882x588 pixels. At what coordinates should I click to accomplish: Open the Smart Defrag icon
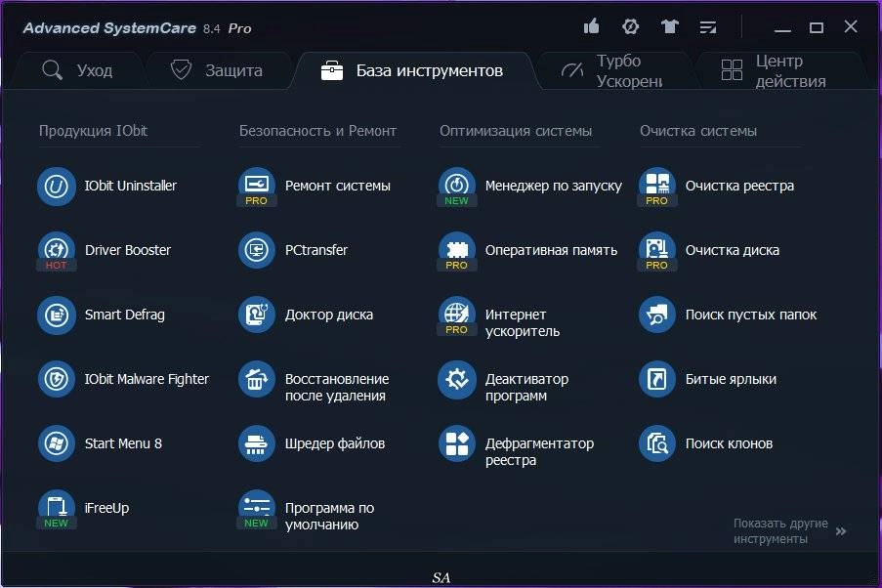[57, 315]
